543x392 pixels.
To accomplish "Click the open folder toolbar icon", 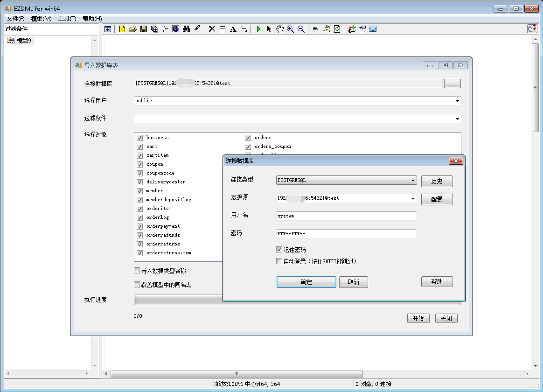I will pyautogui.click(x=133, y=29).
